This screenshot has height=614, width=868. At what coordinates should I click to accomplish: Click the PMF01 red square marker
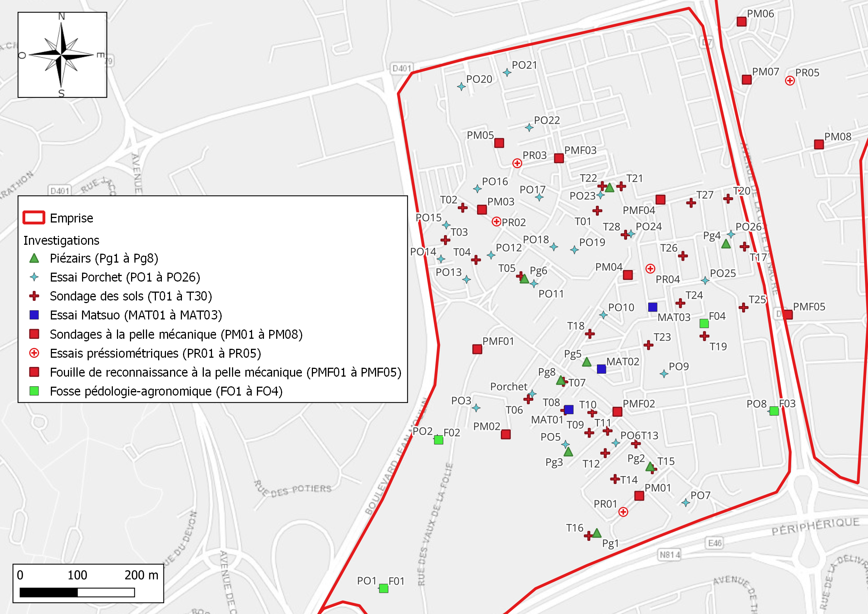(477, 349)
